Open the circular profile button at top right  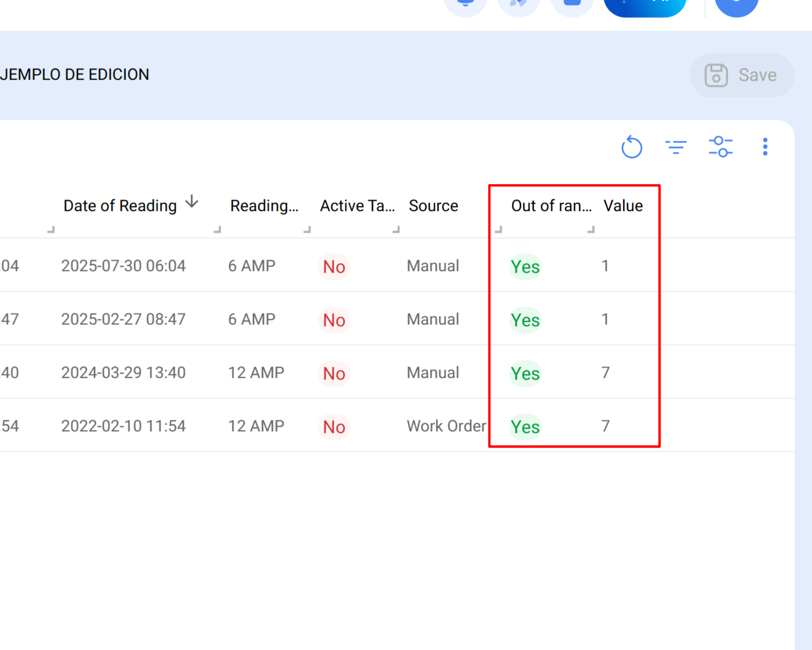(x=736, y=4)
